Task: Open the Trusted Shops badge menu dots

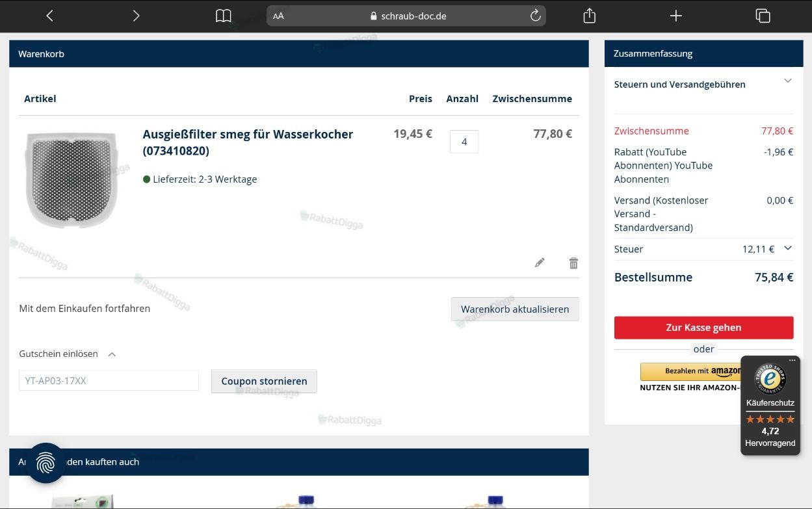Action: pyautogui.click(x=792, y=360)
